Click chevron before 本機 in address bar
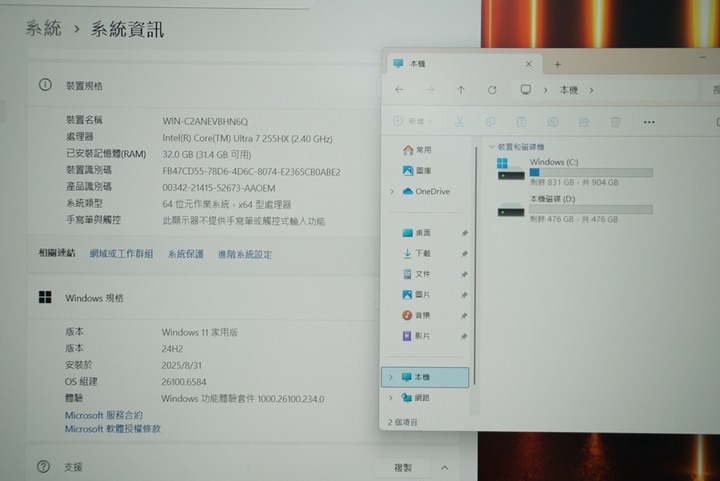Screen dimensions: 720x481 pyautogui.click(x=546, y=90)
